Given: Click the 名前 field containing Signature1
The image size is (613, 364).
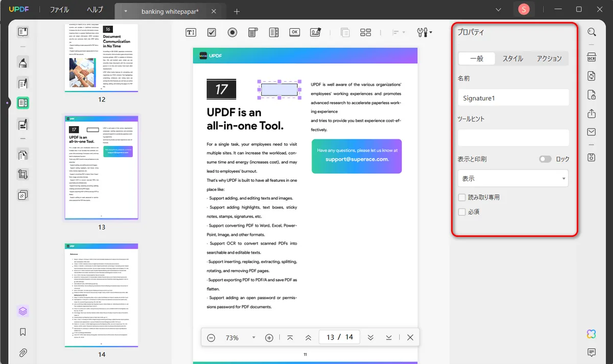Looking at the screenshot, I should pos(513,98).
